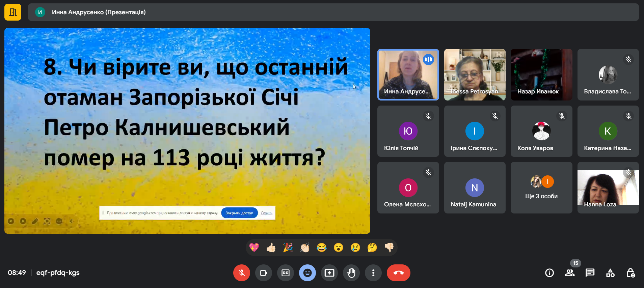The width and height of the screenshot is (644, 288).
Task: Show the participants list
Action: click(570, 273)
